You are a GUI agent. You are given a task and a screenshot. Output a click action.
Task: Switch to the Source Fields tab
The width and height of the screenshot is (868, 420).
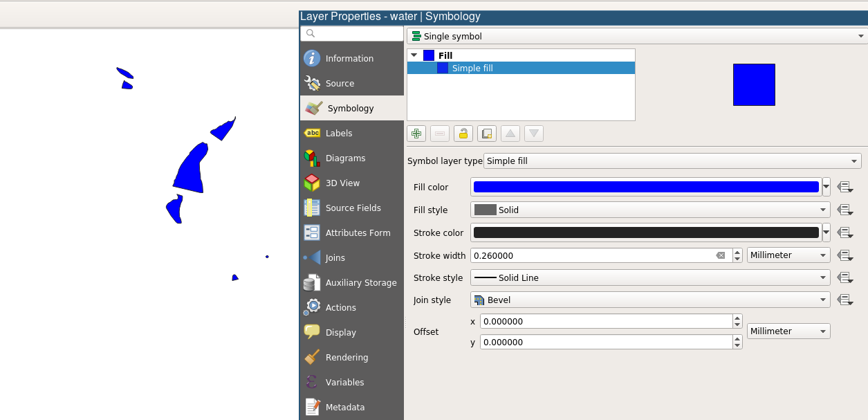click(353, 208)
